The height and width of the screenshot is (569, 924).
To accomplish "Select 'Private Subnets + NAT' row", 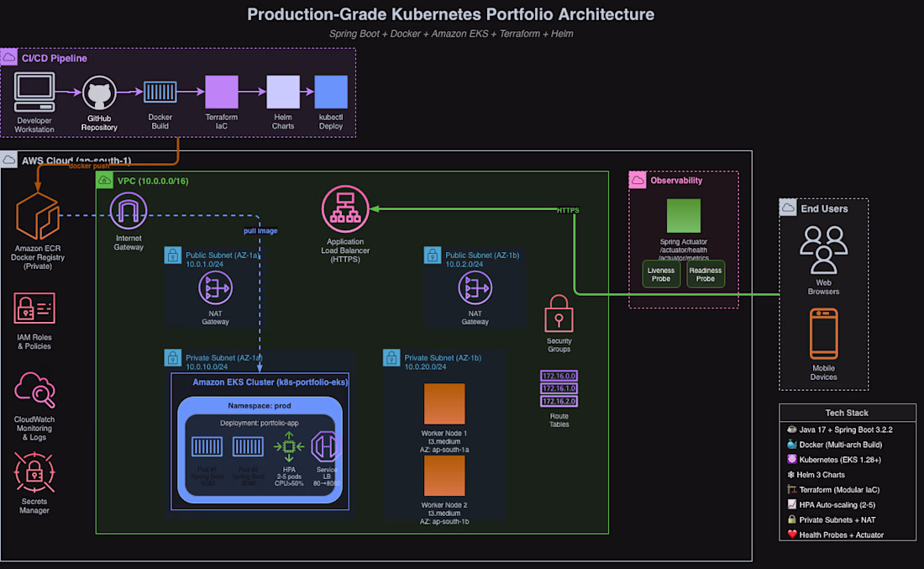I will coord(847,520).
